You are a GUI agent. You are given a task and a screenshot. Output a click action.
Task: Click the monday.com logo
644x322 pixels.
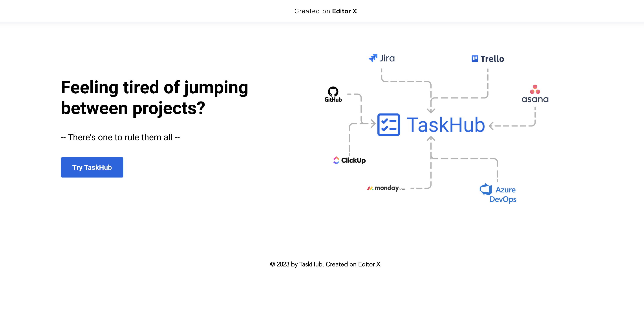tap(386, 188)
